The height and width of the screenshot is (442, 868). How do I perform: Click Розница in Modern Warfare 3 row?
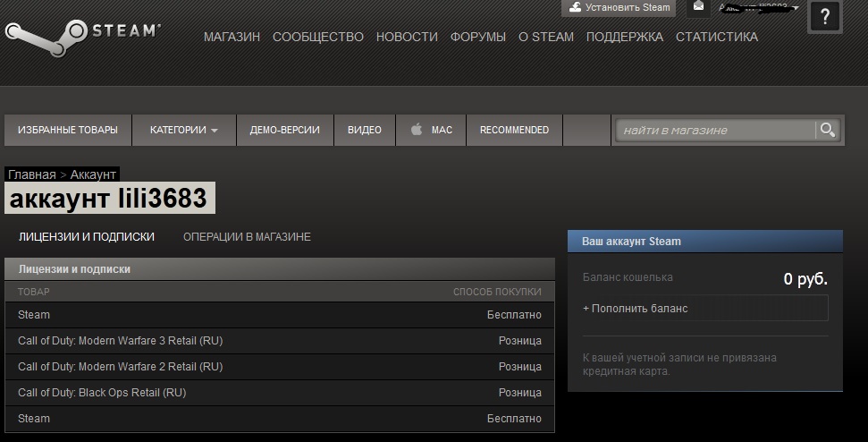[x=519, y=341]
